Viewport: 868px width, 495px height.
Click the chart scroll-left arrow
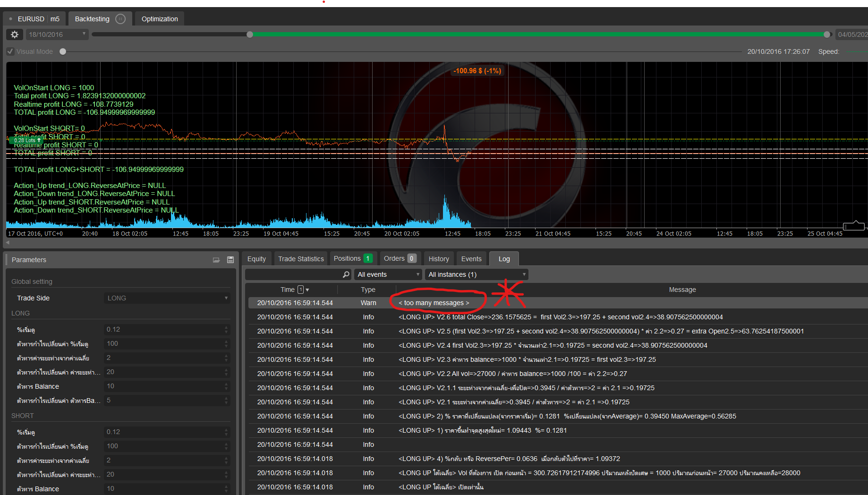click(x=8, y=242)
